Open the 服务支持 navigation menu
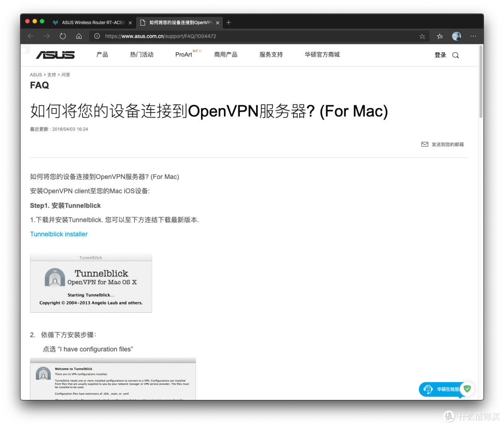The width and height of the screenshot is (504, 427). (271, 55)
